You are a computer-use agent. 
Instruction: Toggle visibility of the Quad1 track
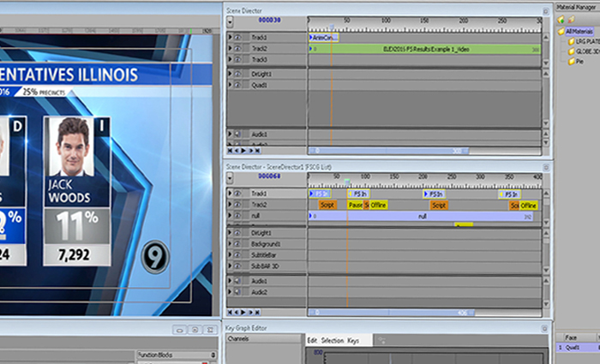pyautogui.click(x=237, y=86)
